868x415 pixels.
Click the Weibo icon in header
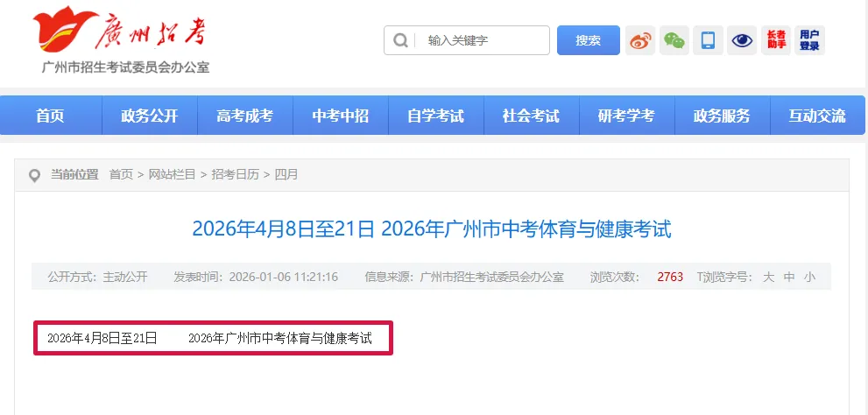tap(640, 40)
